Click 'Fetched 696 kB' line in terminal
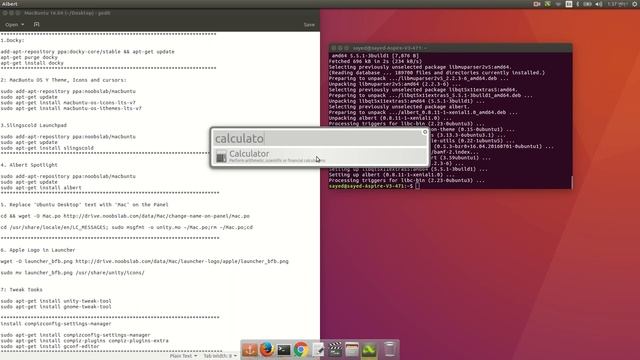The width and height of the screenshot is (640, 360). pyautogui.click(x=376, y=61)
